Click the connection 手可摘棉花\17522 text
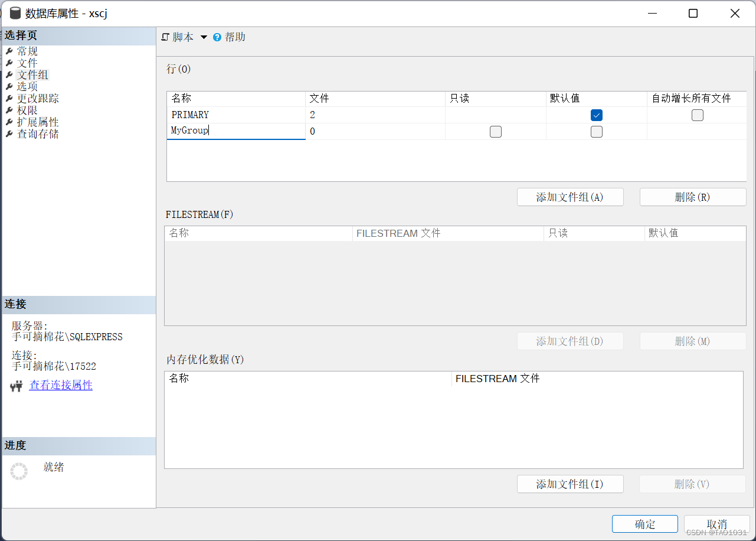Viewport: 756px width, 541px height. coord(54,367)
